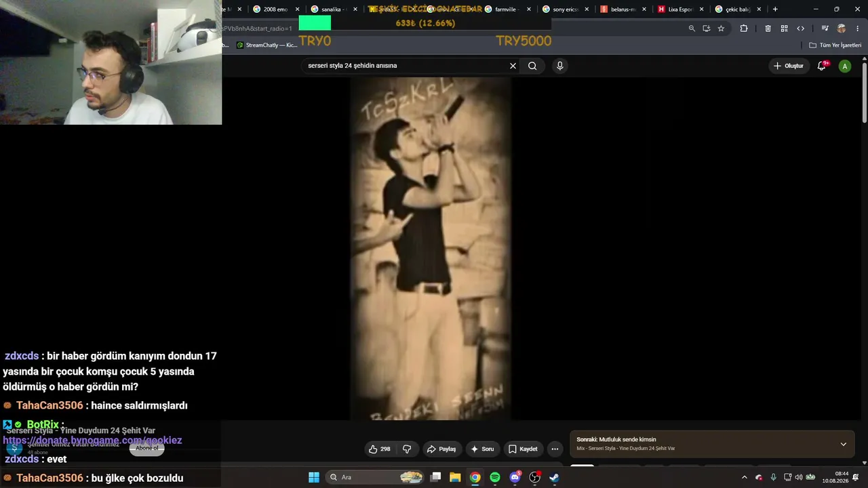Dislike the video with the thumbs-down button
The height and width of the screenshot is (488, 868).
point(407,449)
